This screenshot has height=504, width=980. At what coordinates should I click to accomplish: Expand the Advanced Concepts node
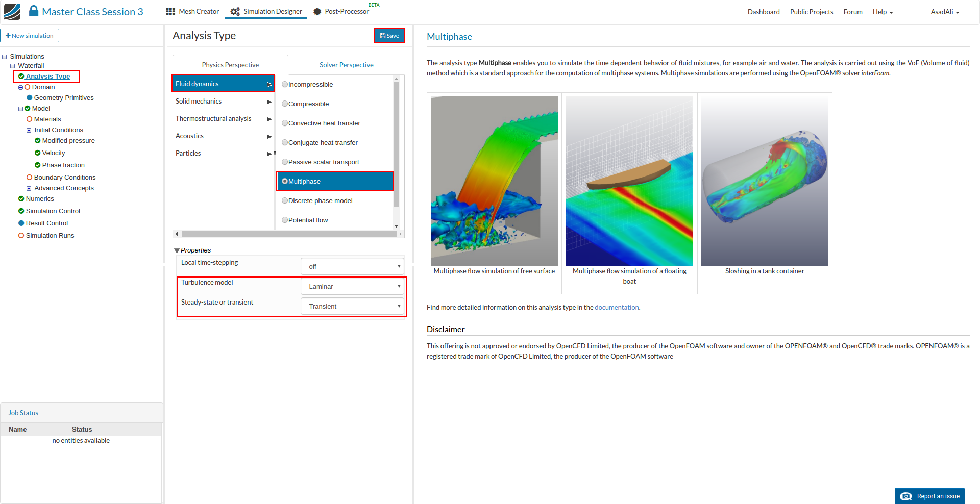coord(29,189)
